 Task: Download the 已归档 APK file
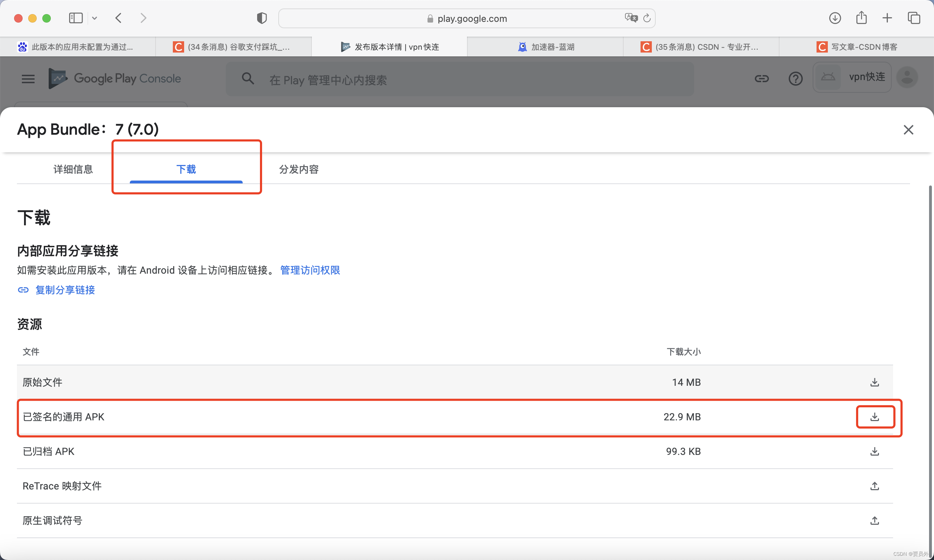(x=874, y=452)
